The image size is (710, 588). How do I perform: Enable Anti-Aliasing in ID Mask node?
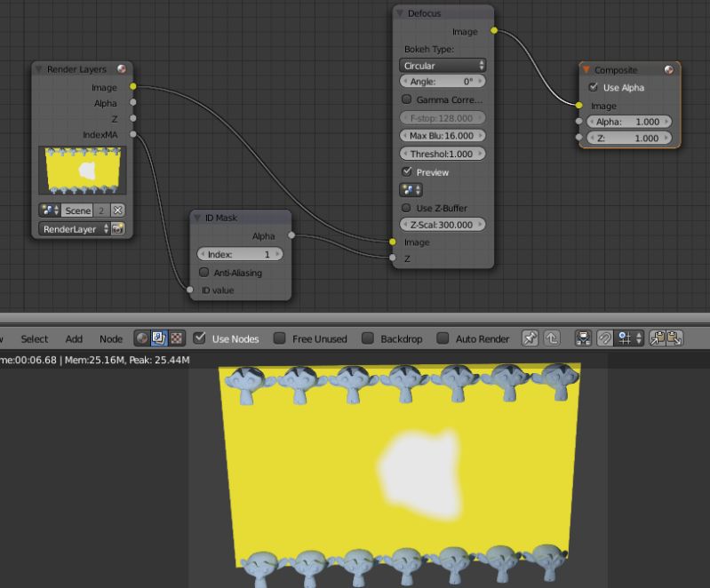(x=203, y=272)
